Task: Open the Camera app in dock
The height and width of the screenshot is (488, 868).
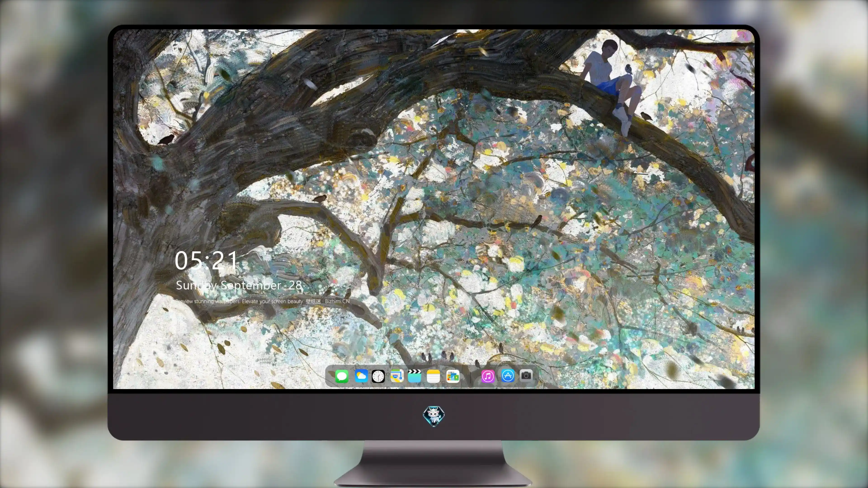Action: tap(526, 375)
